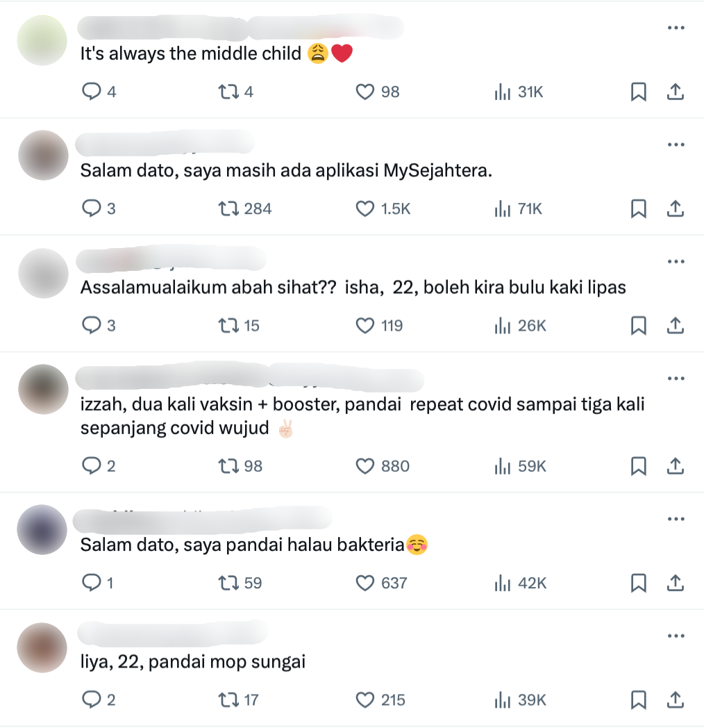Image resolution: width=704 pixels, height=728 pixels.
Task: Share the "pandai mop sungai" tweet
Action: [x=676, y=700]
